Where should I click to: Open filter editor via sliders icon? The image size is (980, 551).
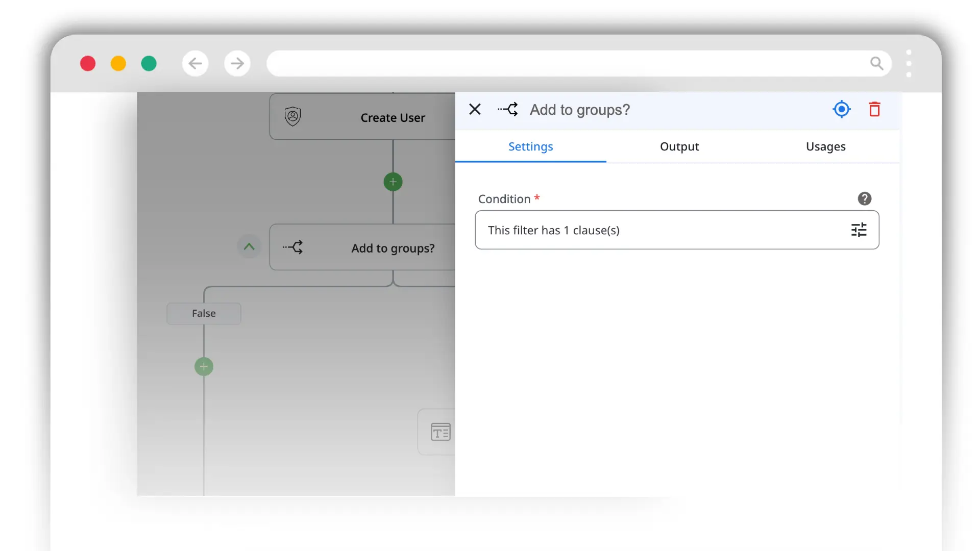click(859, 230)
